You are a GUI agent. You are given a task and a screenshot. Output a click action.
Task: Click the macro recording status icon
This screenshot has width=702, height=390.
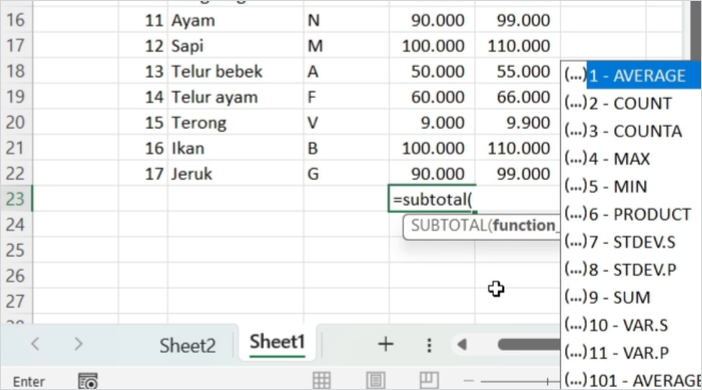click(88, 381)
